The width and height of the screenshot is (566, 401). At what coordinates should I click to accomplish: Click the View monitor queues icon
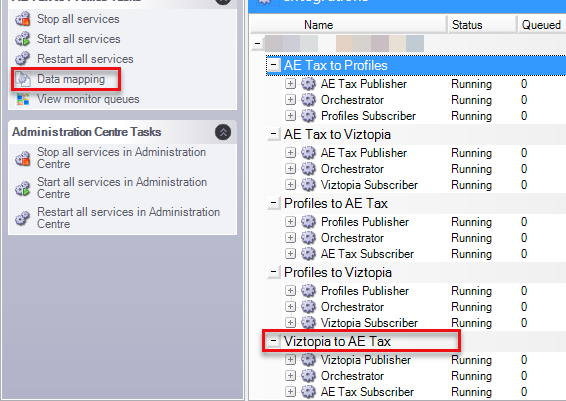[x=23, y=99]
